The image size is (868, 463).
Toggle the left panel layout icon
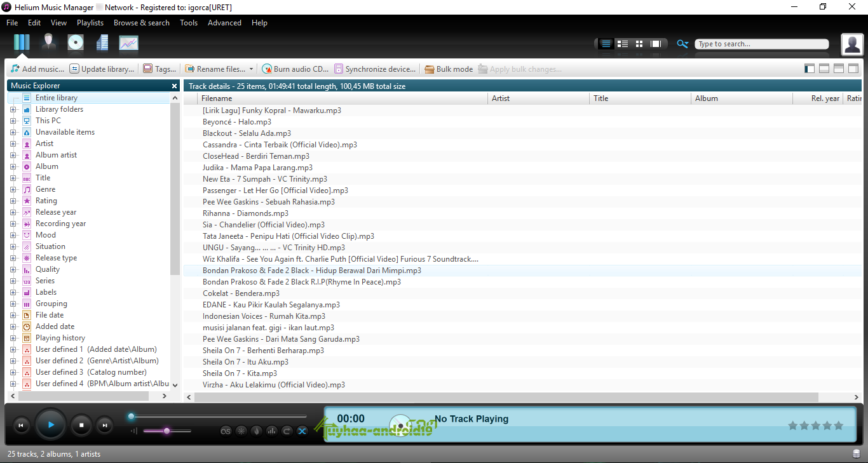810,69
